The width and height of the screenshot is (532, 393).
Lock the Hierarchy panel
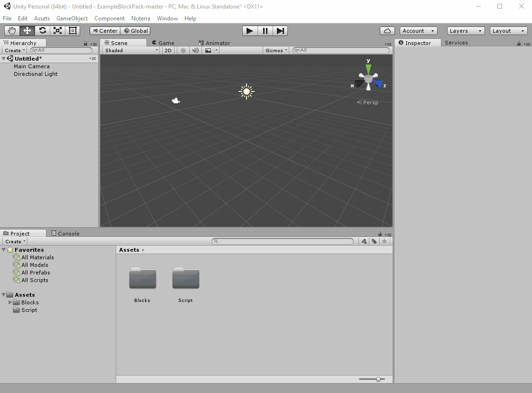point(85,44)
